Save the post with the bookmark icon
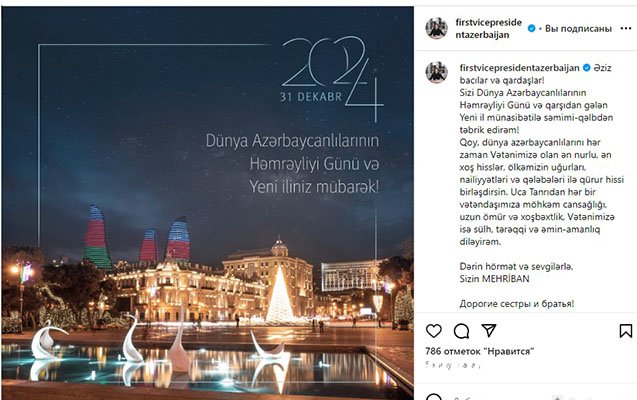 [x=626, y=331]
